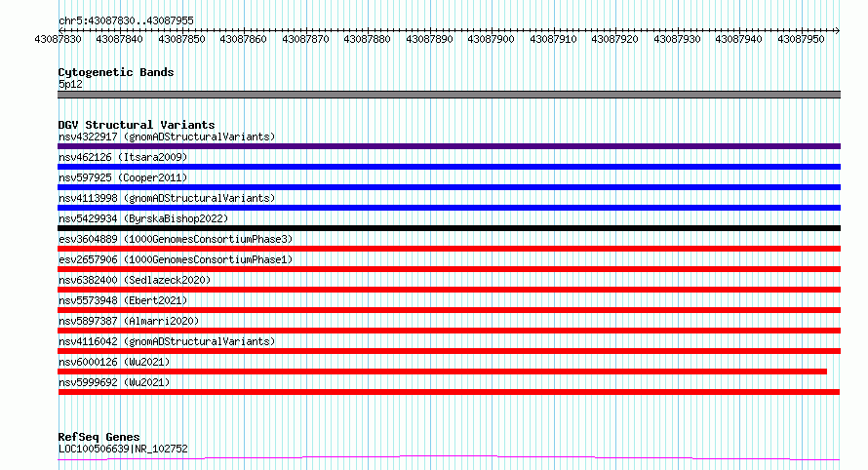Viewport: 868px width, 470px height.
Task: Click ruler position 43087890
Action: (429, 39)
